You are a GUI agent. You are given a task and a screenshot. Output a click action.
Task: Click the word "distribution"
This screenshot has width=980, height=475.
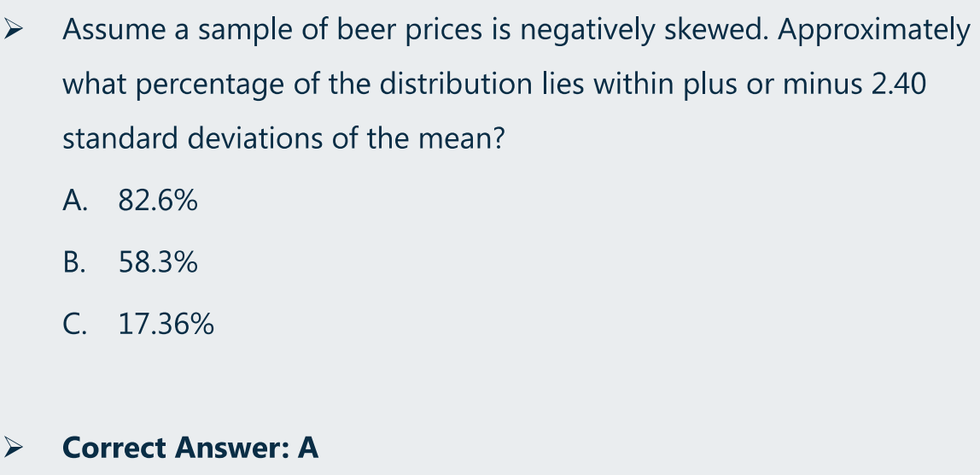click(x=456, y=84)
